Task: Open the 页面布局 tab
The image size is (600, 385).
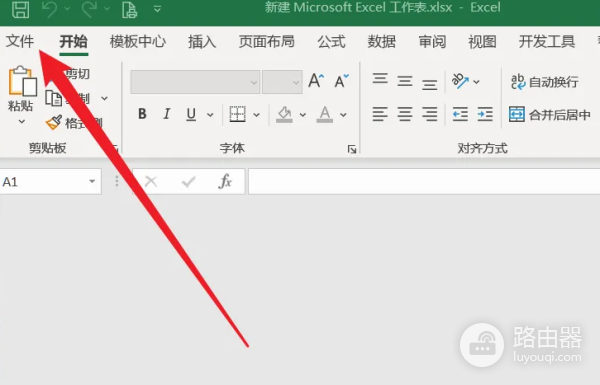Action: click(267, 41)
